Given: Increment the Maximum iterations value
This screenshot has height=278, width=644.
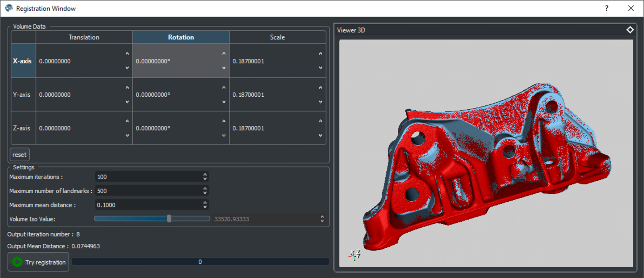Looking at the screenshot, I should tap(205, 175).
